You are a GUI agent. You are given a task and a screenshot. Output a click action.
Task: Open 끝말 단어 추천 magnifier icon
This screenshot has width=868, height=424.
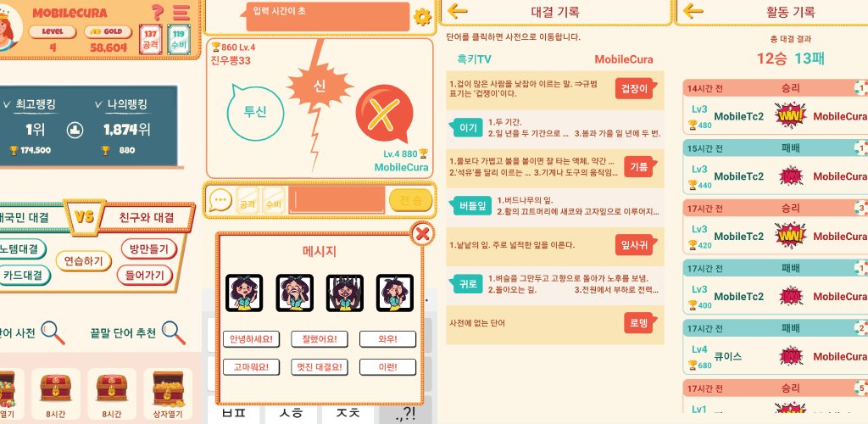pyautogui.click(x=173, y=332)
